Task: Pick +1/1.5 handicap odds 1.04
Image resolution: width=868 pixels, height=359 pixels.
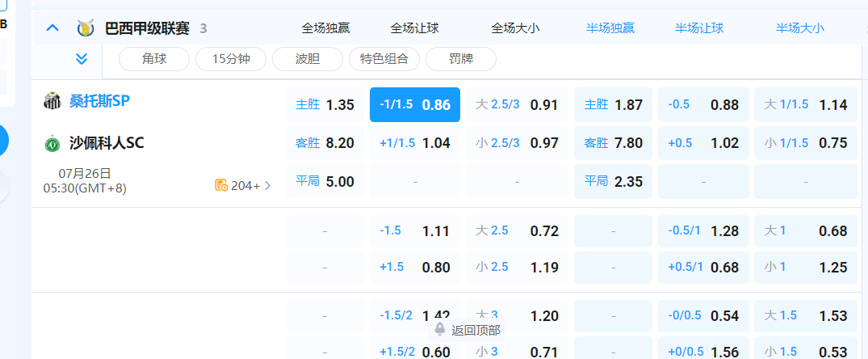Action: pos(415,143)
